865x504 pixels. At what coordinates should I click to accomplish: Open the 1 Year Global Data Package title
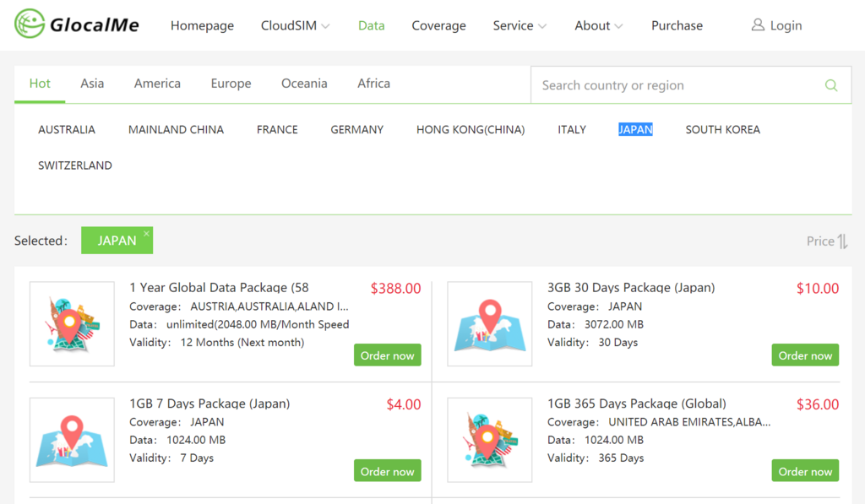click(x=219, y=287)
